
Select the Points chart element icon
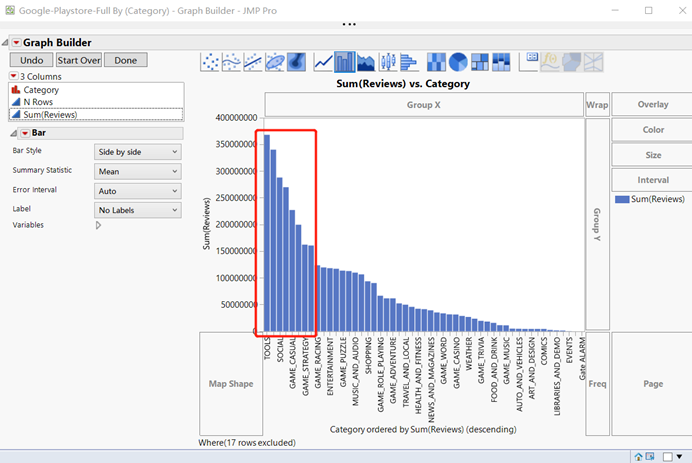[210, 62]
